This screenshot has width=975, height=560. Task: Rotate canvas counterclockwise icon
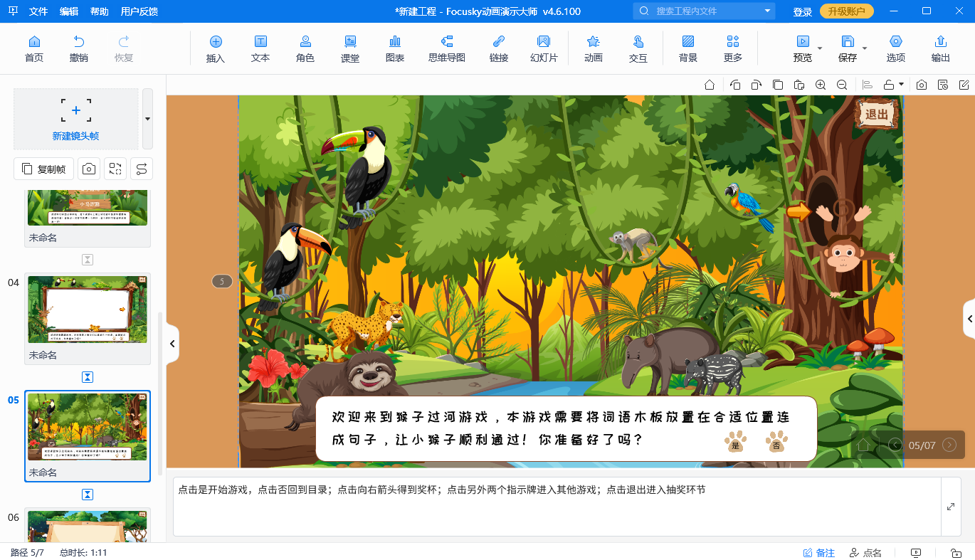[x=735, y=85]
